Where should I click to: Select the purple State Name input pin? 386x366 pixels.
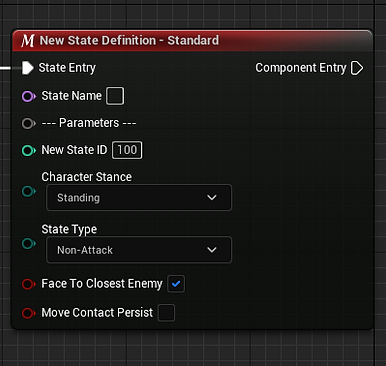click(x=29, y=96)
